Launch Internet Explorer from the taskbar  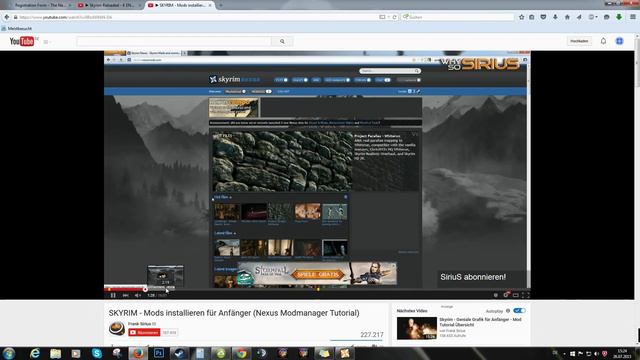coord(35,353)
